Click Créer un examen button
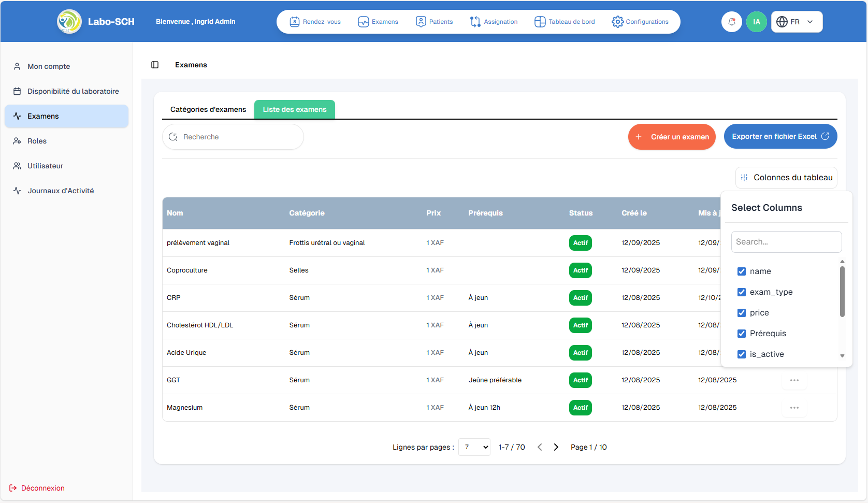This screenshot has height=503, width=868. (x=672, y=137)
